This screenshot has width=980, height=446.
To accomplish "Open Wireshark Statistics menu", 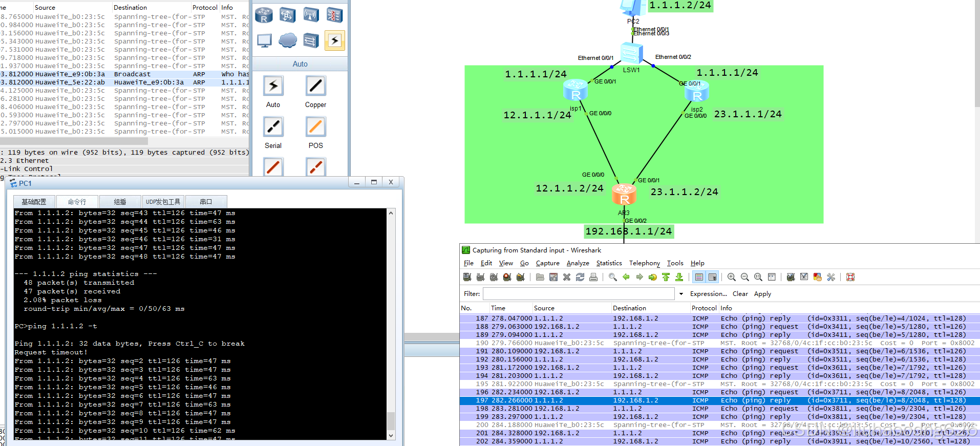I will point(609,263).
